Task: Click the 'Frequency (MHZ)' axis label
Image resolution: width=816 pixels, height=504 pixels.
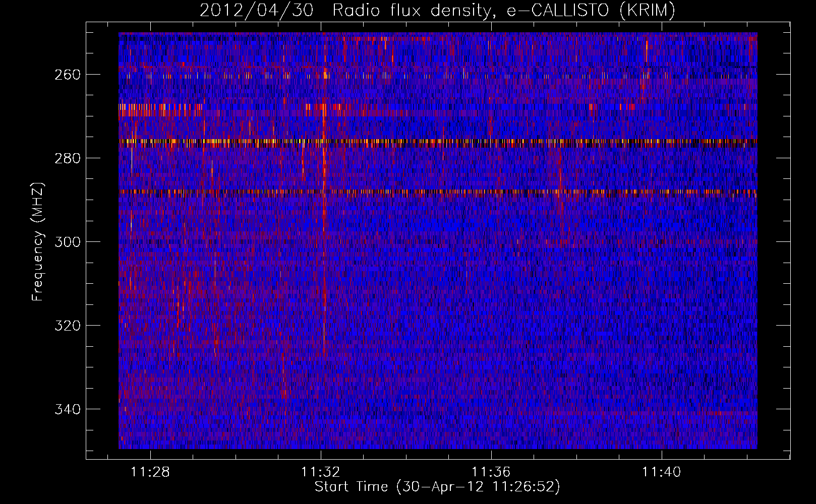Action: tap(38, 241)
